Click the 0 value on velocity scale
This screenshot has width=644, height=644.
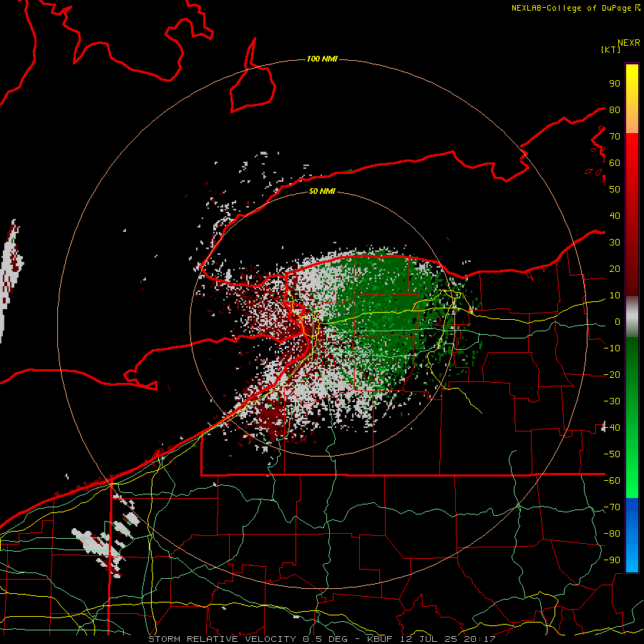tap(618, 322)
